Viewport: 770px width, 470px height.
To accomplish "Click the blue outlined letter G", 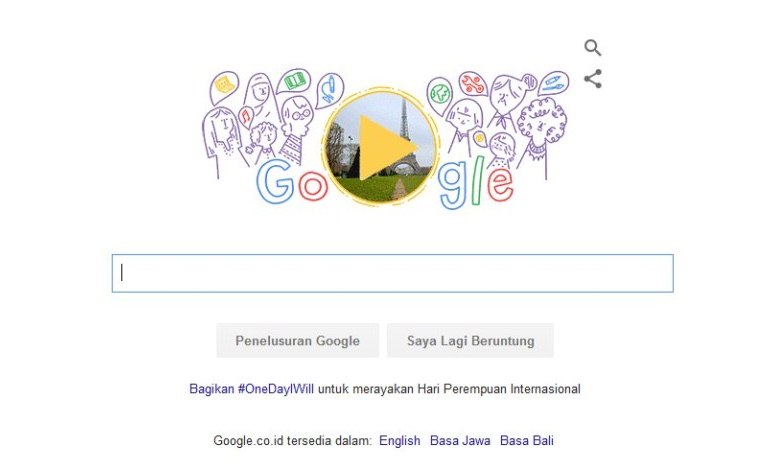I will pos(275,182).
